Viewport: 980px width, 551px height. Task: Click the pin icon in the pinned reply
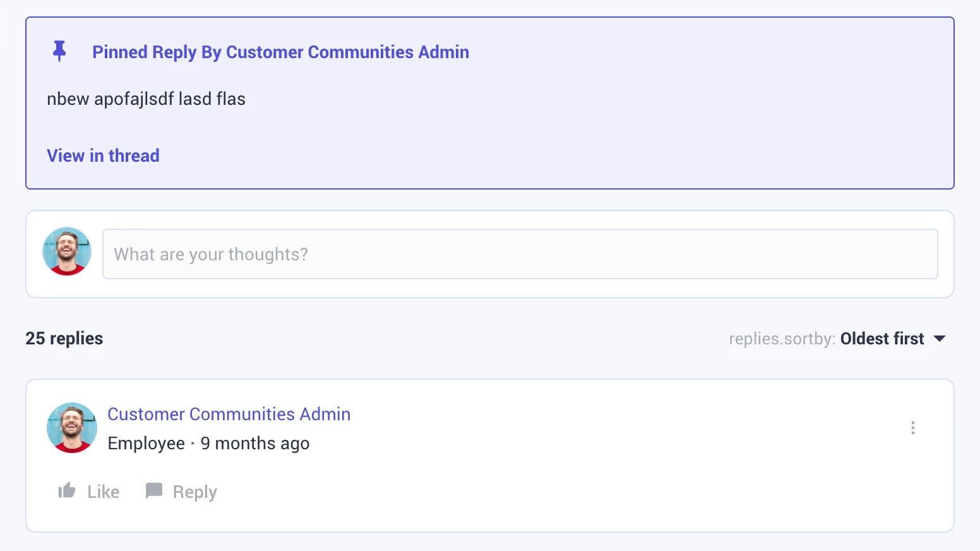[x=59, y=51]
